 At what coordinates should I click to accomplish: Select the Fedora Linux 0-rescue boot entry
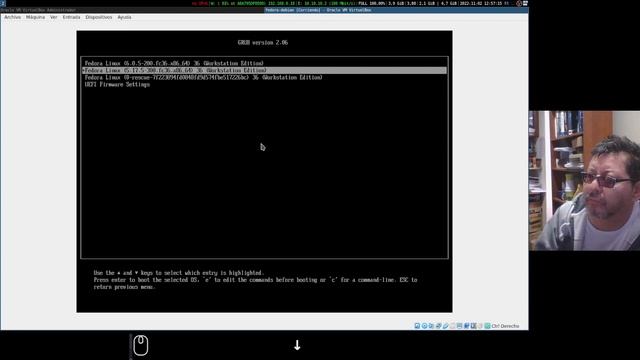pyautogui.click(x=264, y=77)
